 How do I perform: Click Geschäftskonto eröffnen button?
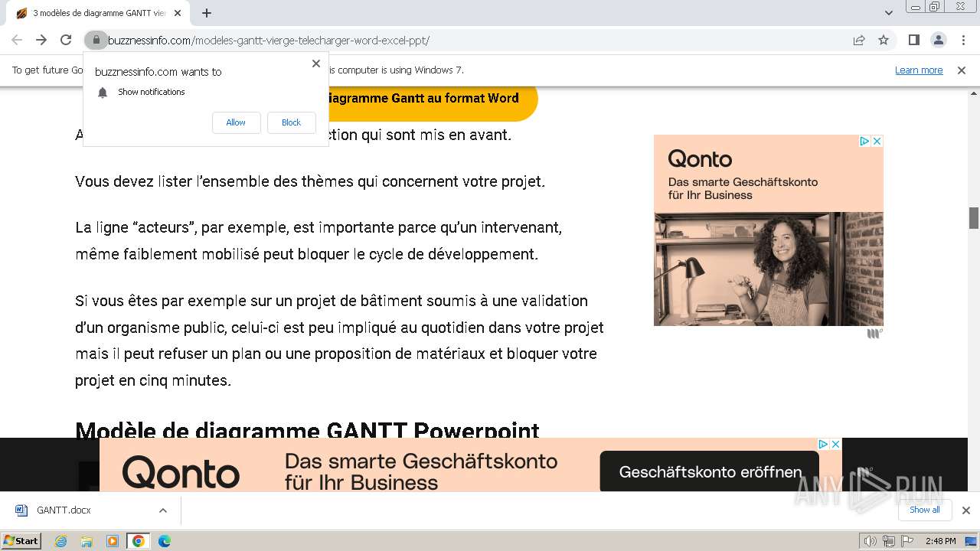710,471
